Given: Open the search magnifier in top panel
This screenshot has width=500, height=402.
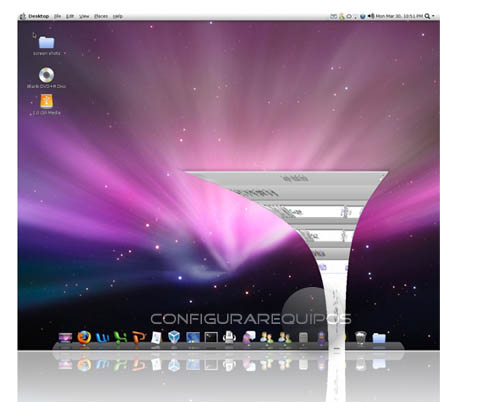Looking at the screenshot, I should tap(427, 16).
